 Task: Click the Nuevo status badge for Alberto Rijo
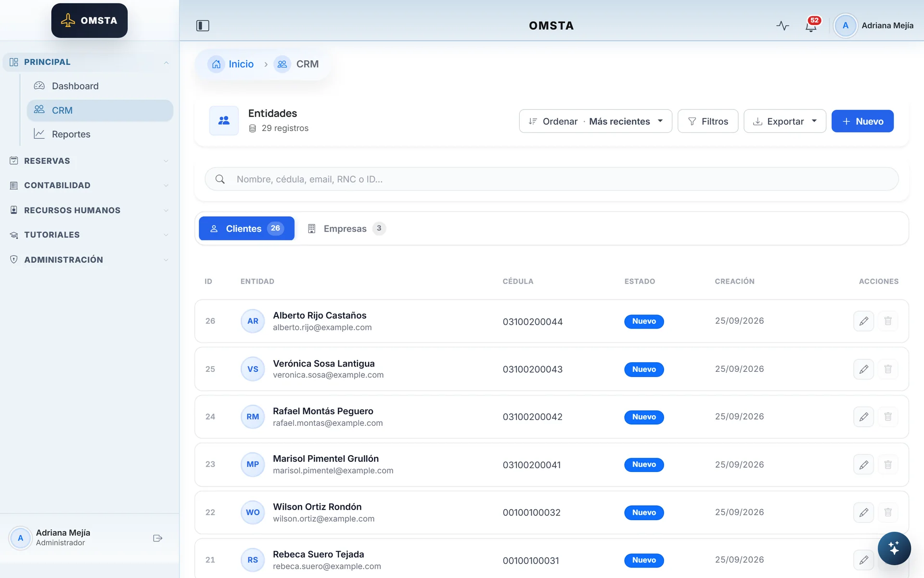pyautogui.click(x=644, y=321)
